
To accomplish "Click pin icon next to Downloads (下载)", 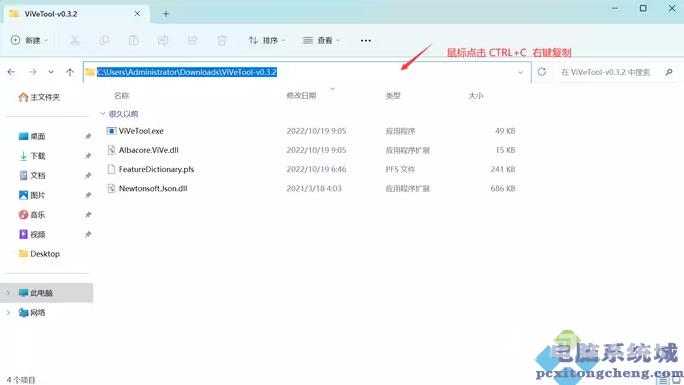I will point(88,156).
